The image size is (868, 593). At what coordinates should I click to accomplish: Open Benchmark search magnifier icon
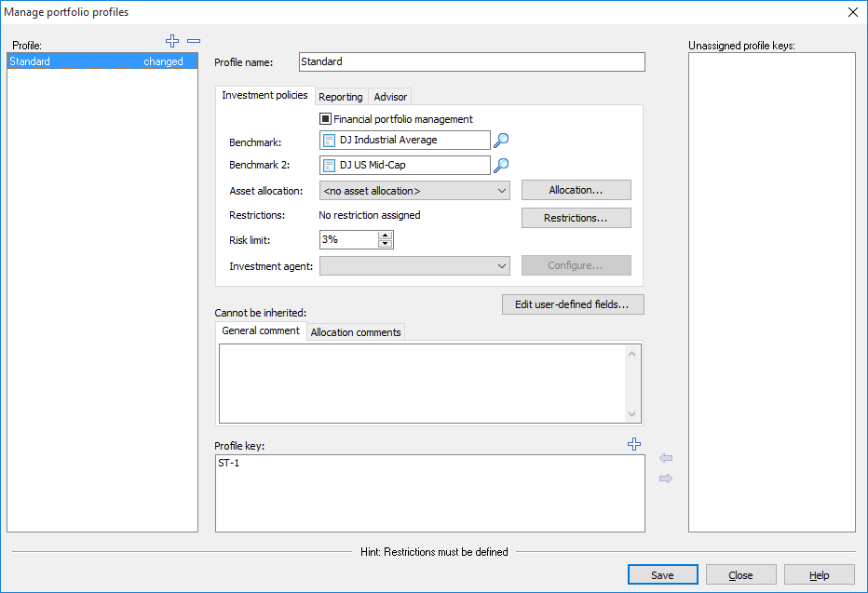point(501,141)
